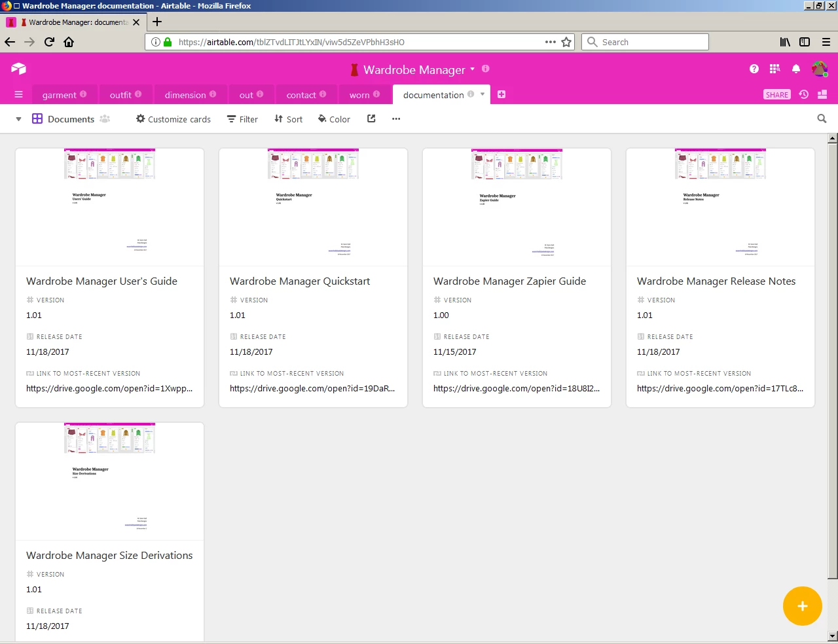Open the Wardrobe Manager base dropdown
This screenshot has height=644, width=838.
tap(473, 69)
